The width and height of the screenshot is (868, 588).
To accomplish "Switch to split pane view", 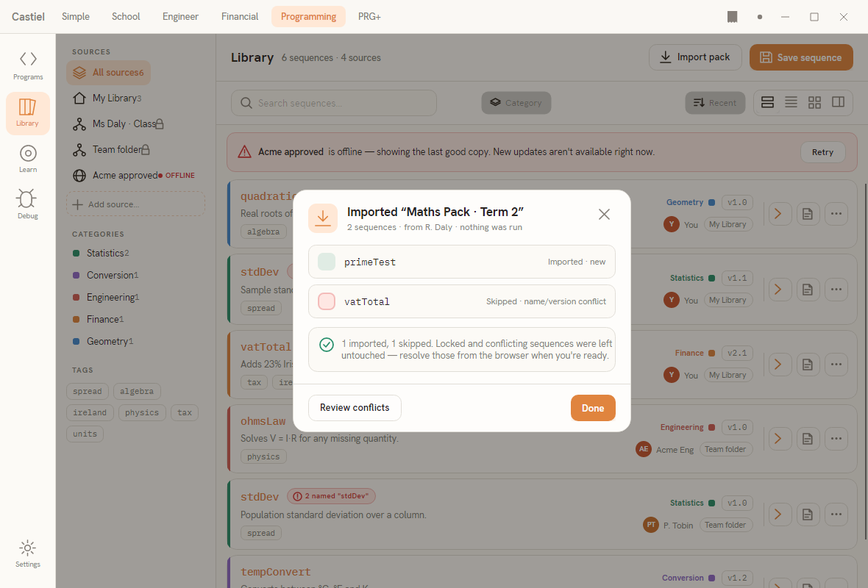I will (x=838, y=102).
